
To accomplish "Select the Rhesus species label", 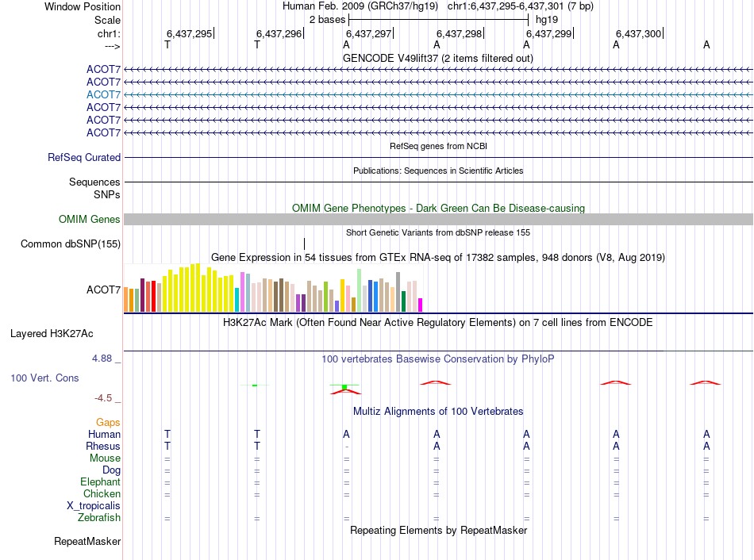I will [x=103, y=446].
